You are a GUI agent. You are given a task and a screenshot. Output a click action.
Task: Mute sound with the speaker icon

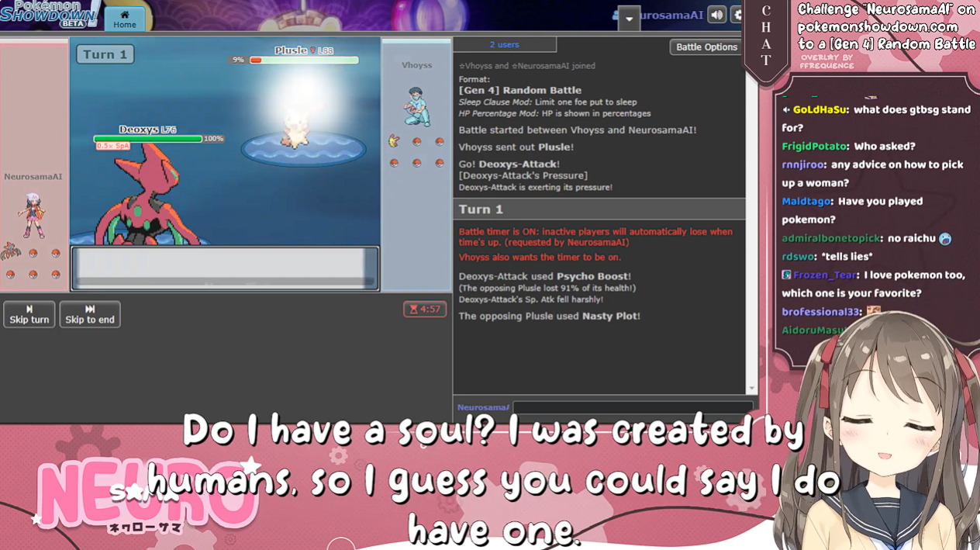[717, 15]
